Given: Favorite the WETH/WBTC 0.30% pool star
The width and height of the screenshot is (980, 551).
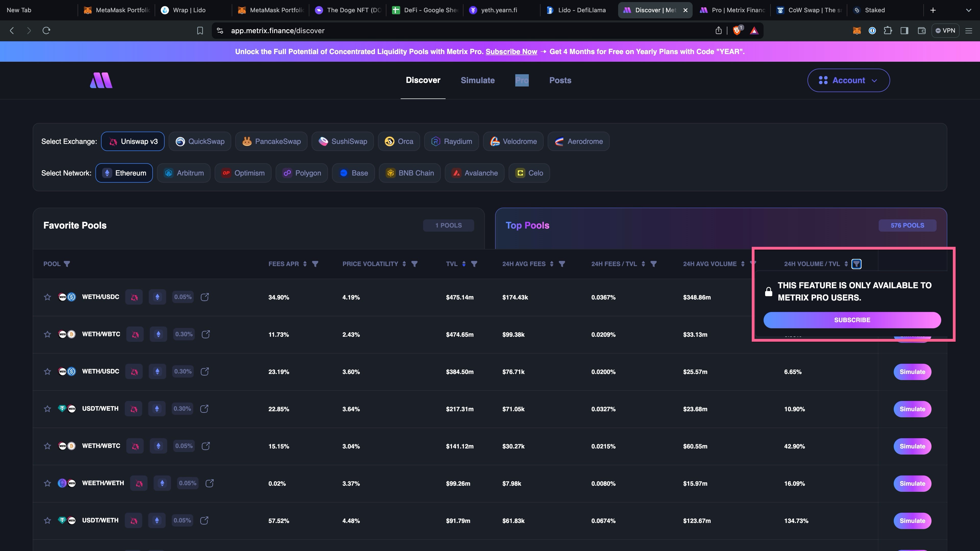Looking at the screenshot, I should pos(47,334).
